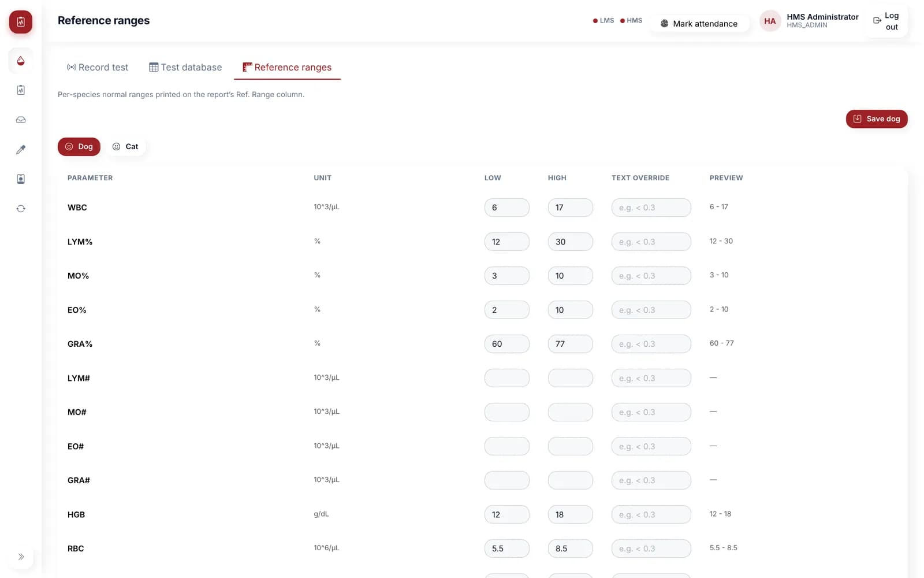
Task: Open the syringe sidebar icon
Action: click(x=21, y=150)
